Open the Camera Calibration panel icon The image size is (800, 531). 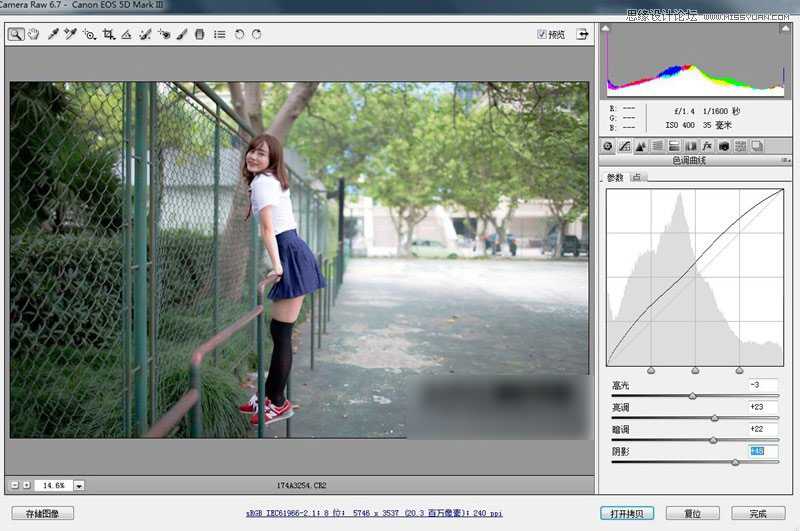click(723, 146)
